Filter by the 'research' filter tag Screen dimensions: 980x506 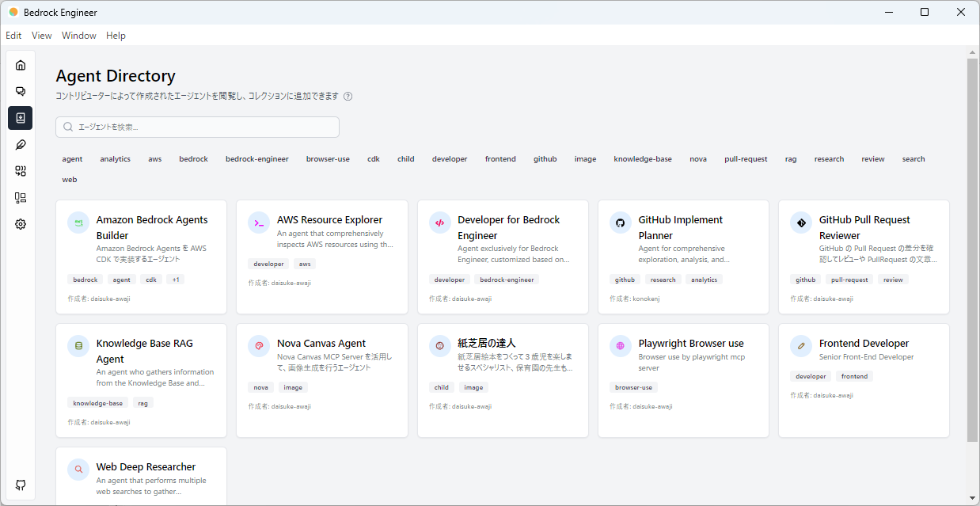(829, 159)
